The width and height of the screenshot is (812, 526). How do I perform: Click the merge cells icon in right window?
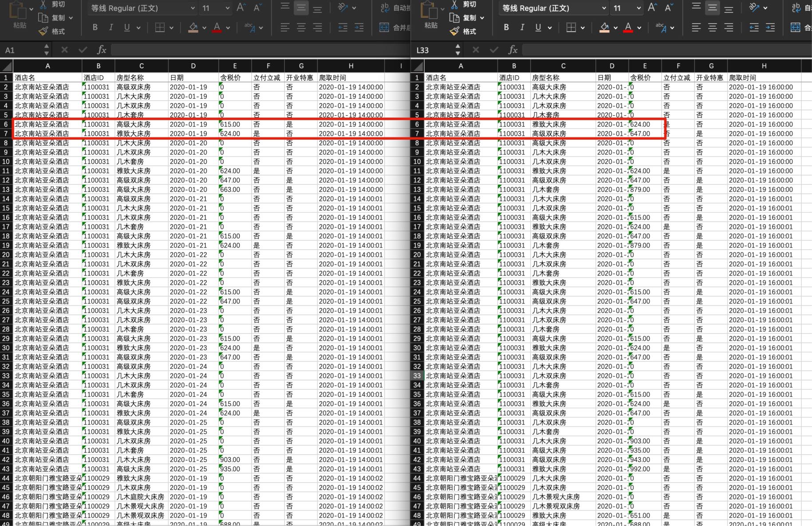796,27
